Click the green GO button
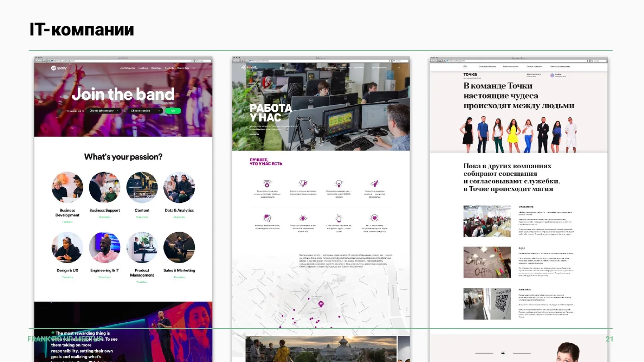 [173, 111]
